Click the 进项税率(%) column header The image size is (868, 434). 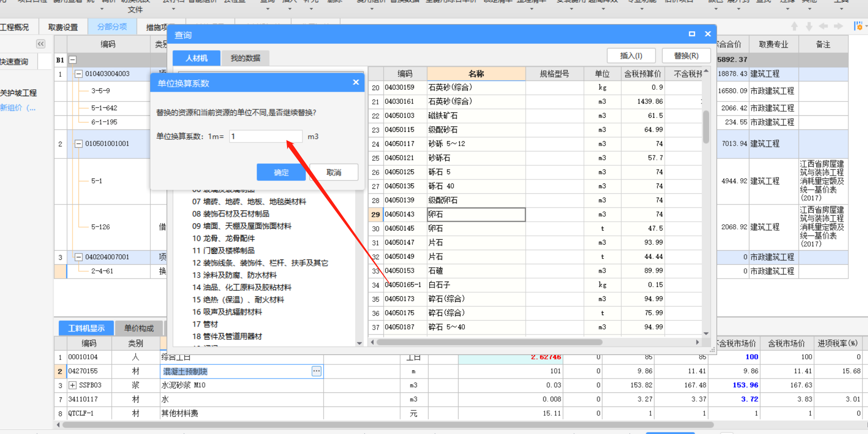837,343
